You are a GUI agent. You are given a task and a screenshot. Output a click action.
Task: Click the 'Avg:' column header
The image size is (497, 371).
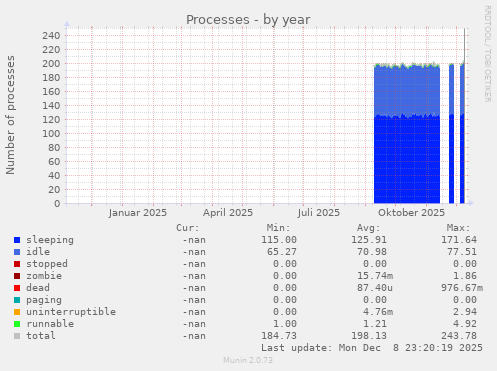click(368, 228)
